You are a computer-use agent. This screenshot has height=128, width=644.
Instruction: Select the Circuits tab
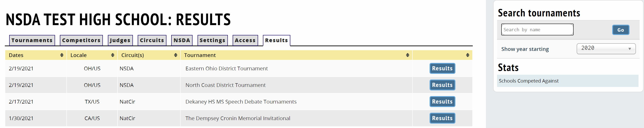coord(152,40)
